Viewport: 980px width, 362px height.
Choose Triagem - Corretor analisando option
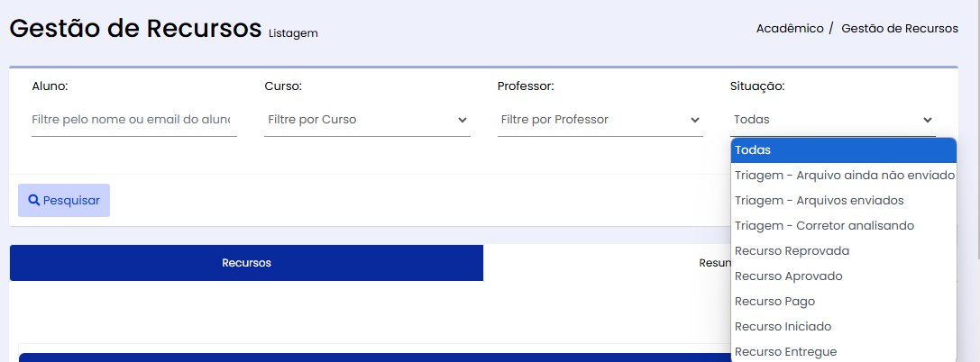point(844,225)
